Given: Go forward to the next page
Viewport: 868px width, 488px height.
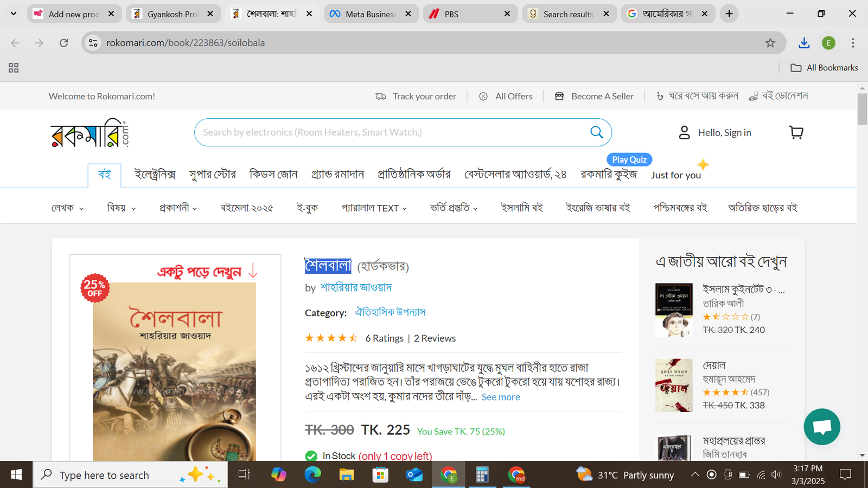Looking at the screenshot, I should (39, 43).
